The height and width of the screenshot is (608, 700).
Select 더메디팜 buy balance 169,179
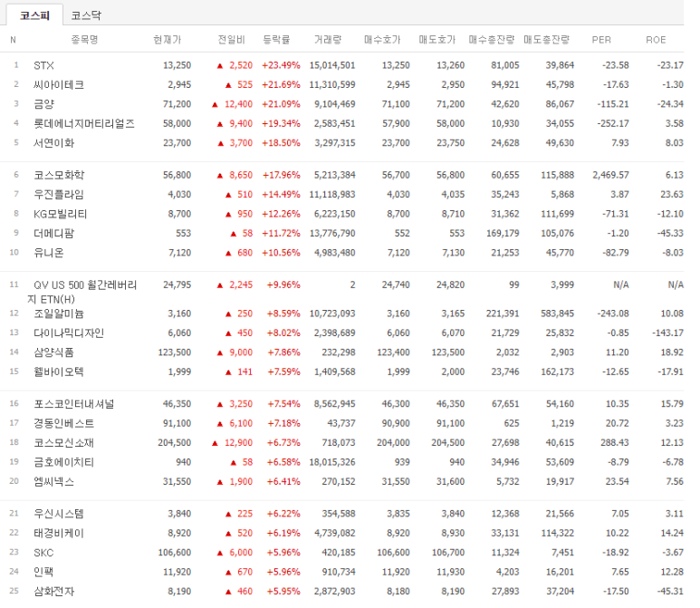coord(503,234)
